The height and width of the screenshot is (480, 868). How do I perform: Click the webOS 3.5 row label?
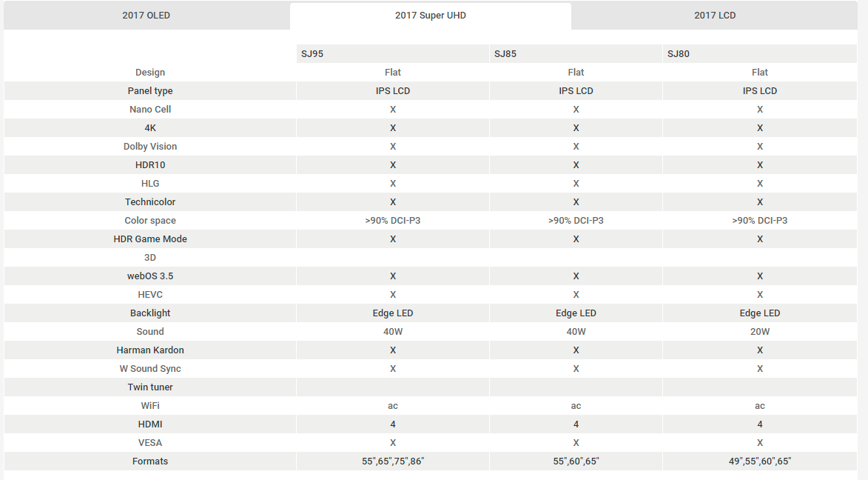tap(150, 276)
